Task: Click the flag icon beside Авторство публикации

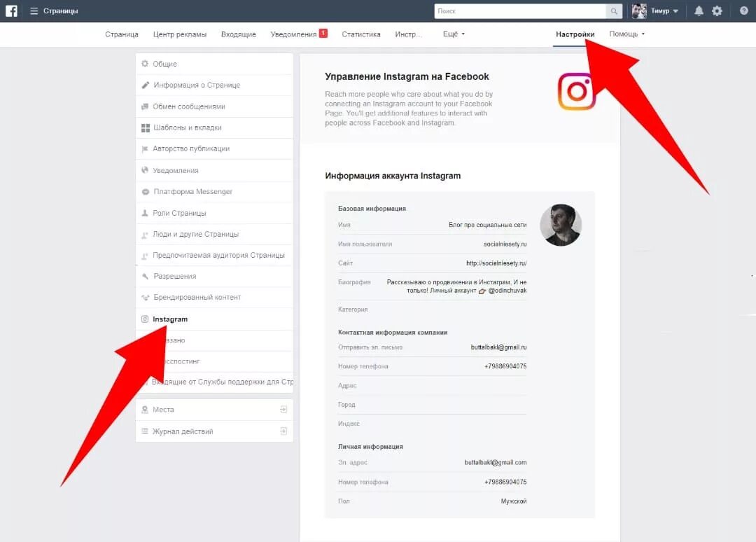Action: (x=145, y=149)
